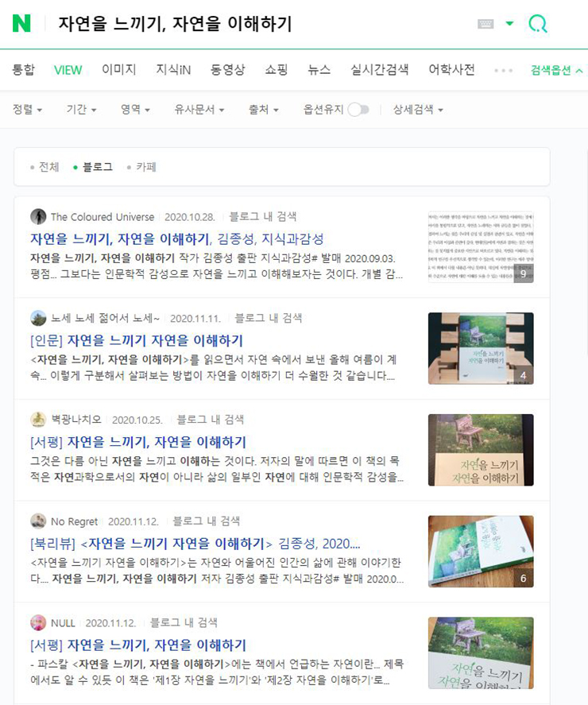Switch to the 이미지 tab
This screenshot has height=705, width=588.
(x=118, y=70)
